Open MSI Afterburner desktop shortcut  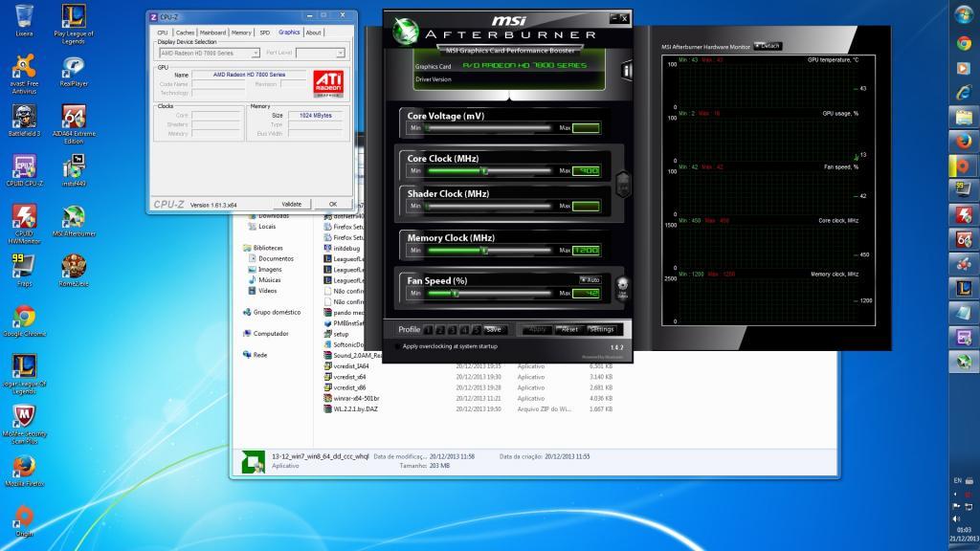[74, 221]
